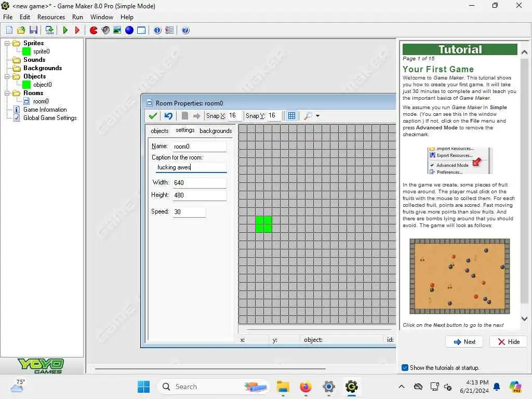Click the zoom magnifier icon
This screenshot has width=532, height=399.
tap(308, 116)
